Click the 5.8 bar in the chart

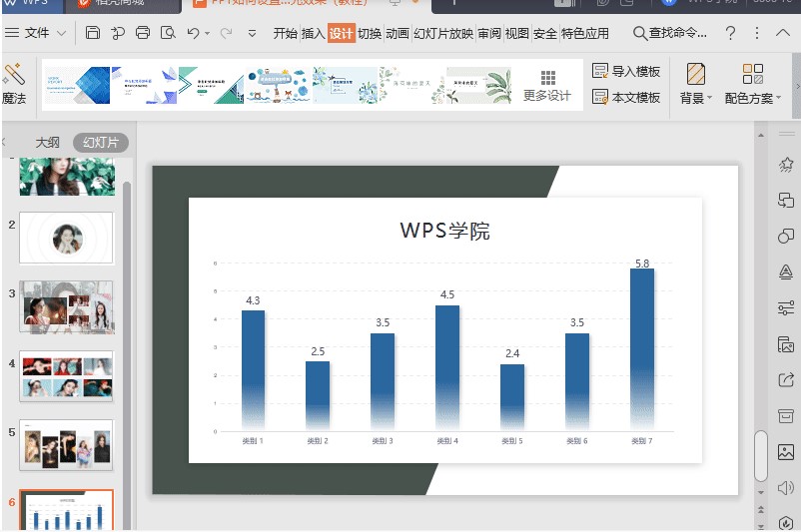point(642,349)
